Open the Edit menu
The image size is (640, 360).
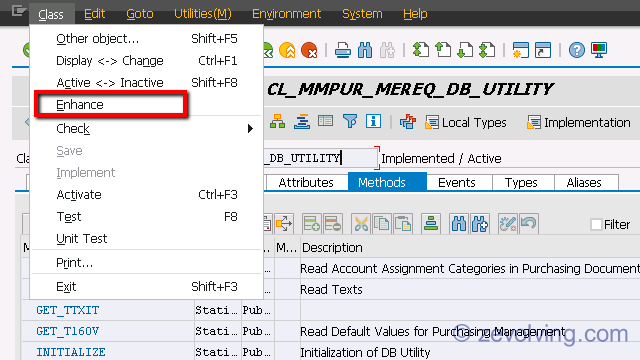coord(94,14)
